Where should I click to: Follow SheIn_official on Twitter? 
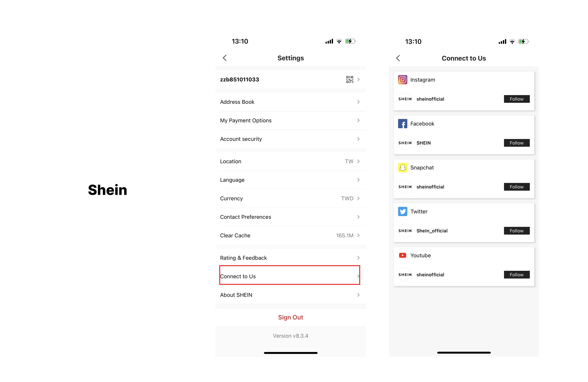[x=517, y=231]
